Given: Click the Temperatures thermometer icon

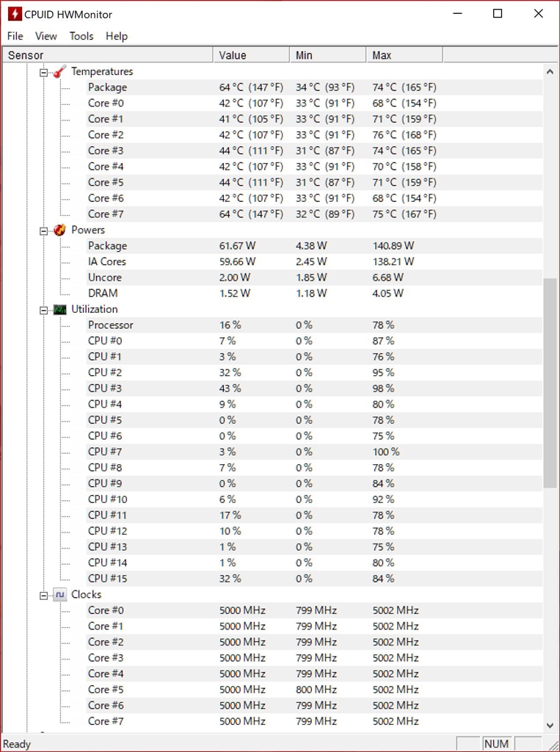Looking at the screenshot, I should (59, 71).
